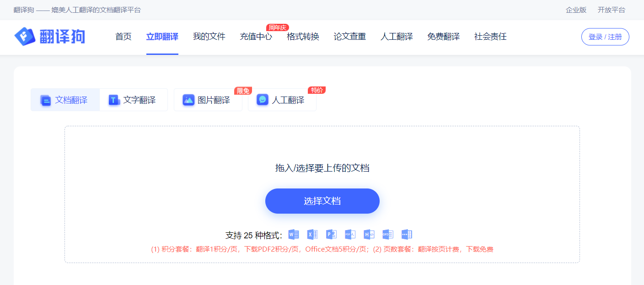The image size is (644, 285).
Task: Open the 格式转换 menu item
Action: 303,37
